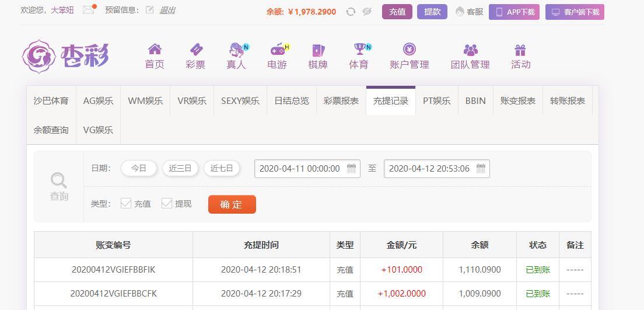Select the 今日 date filter
Viewport: 644px width, 310px height.
point(139,168)
